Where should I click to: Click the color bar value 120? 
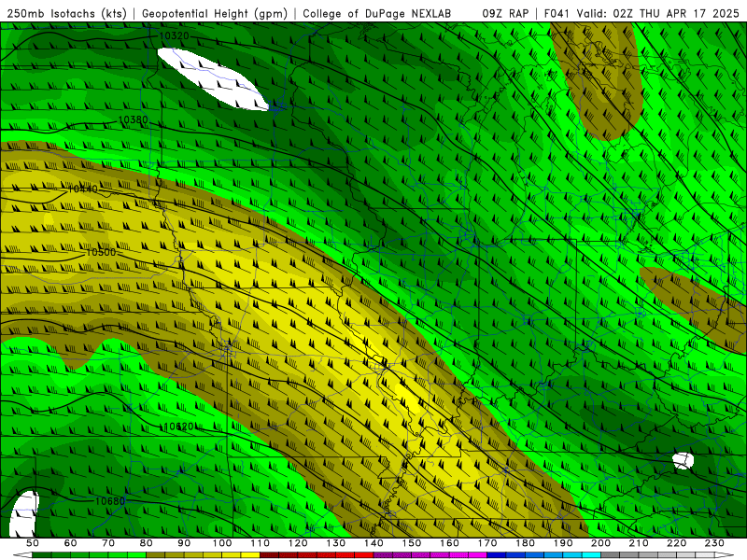click(298, 543)
